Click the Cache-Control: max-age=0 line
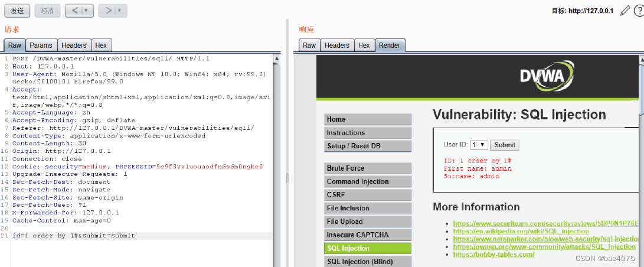The image size is (644, 267). tap(61, 220)
